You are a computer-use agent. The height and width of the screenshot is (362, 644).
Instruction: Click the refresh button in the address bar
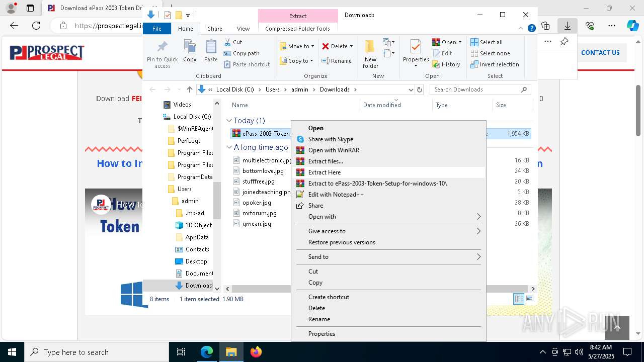click(x=420, y=89)
